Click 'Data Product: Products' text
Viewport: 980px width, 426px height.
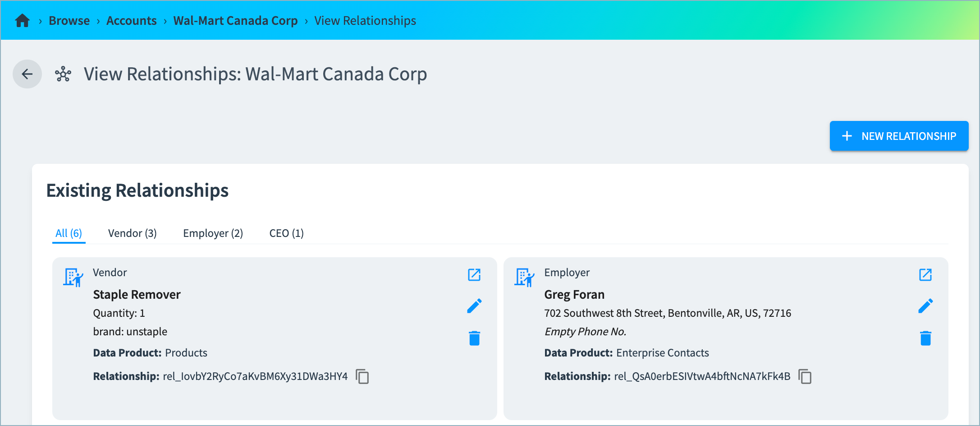pyautogui.click(x=150, y=353)
